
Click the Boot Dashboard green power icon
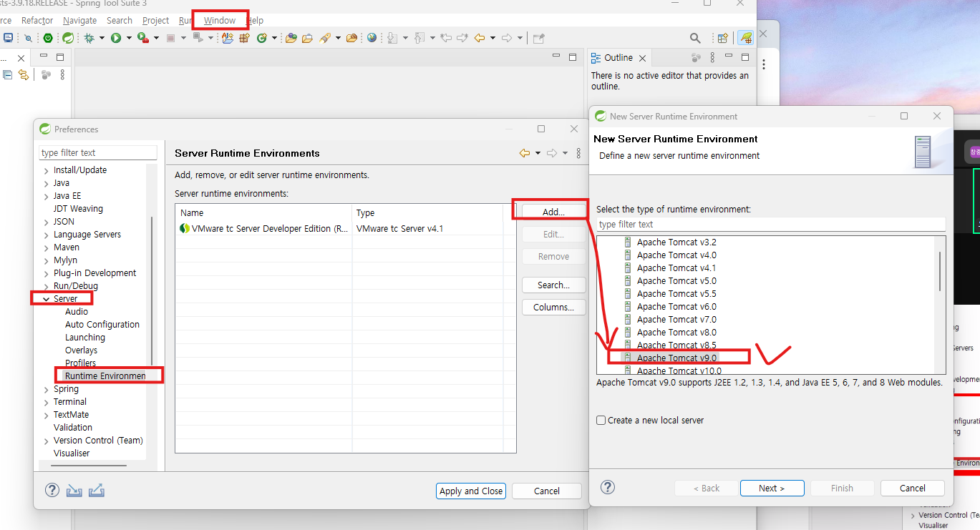[48, 38]
